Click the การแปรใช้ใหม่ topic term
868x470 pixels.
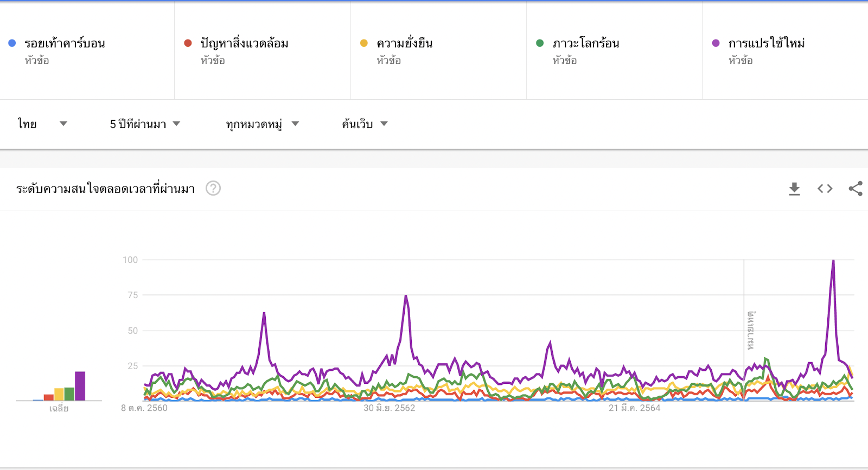pos(766,43)
